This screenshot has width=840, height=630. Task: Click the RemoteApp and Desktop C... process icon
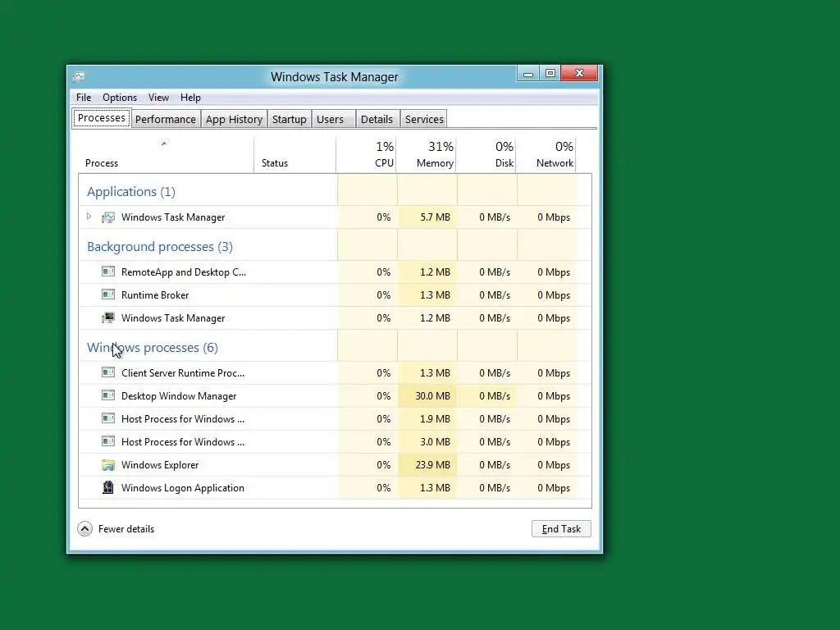108,272
